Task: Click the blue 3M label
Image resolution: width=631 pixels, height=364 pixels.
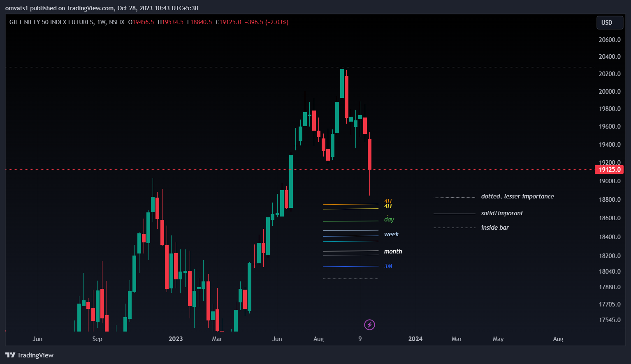Action: click(x=388, y=266)
